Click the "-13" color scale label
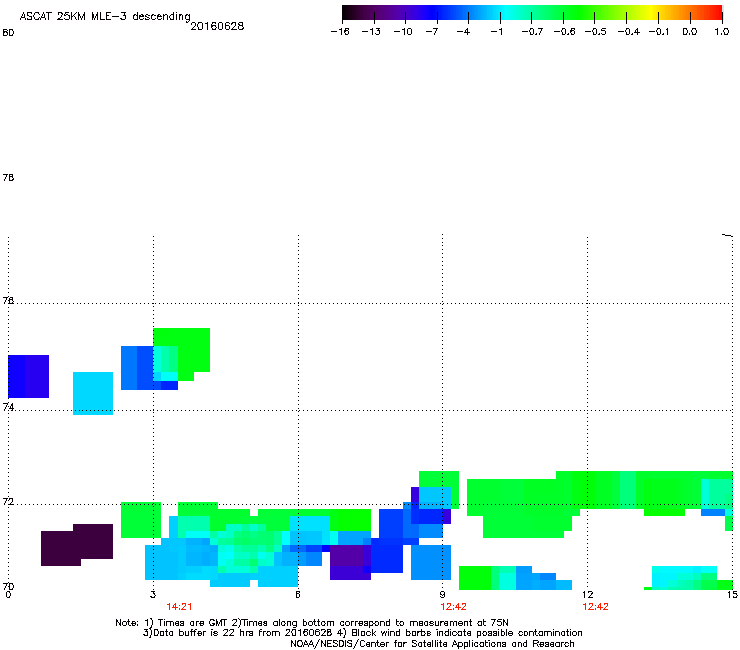The image size is (740, 650). 371,32
